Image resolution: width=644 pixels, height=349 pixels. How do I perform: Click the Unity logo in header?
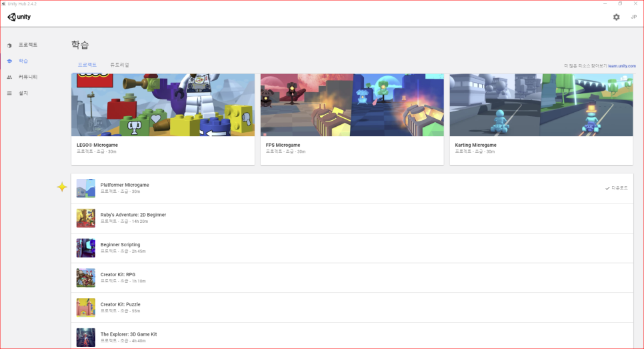point(19,17)
